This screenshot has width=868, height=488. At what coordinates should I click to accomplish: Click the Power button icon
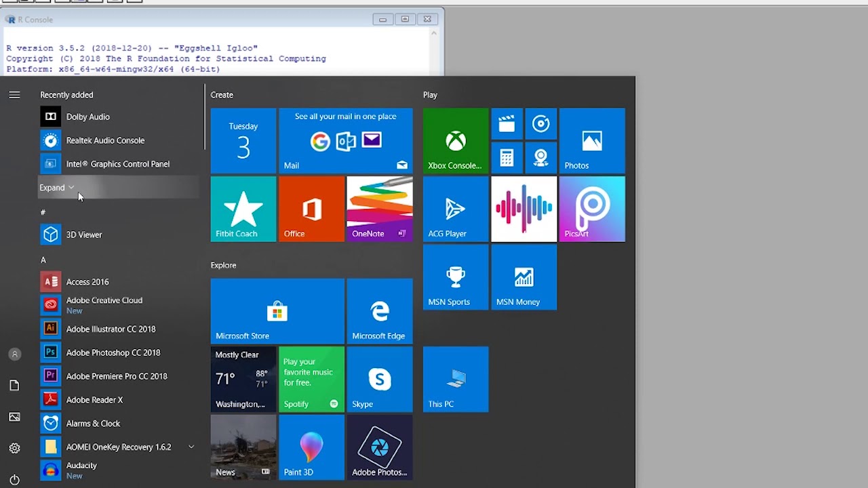tap(14, 480)
